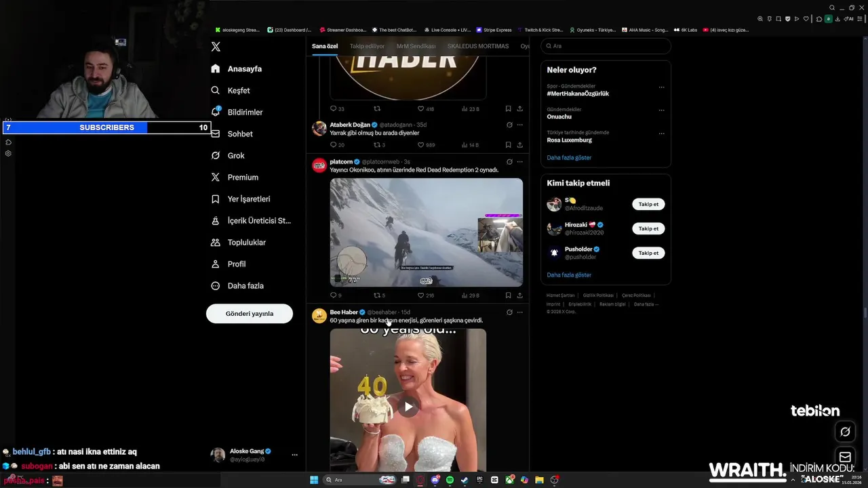Viewport: 868px width, 488px height.
Task: Open floating Grok button at bottom right
Action: tap(845, 432)
